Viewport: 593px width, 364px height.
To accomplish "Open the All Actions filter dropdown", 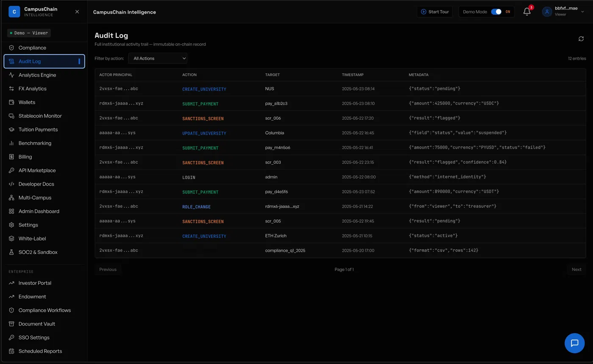I will pyautogui.click(x=158, y=58).
